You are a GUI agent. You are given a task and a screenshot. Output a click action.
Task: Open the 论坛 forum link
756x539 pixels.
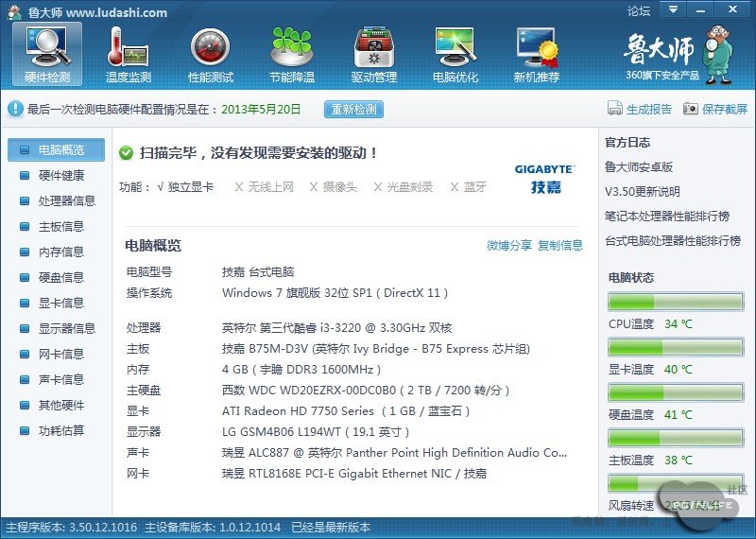(639, 10)
